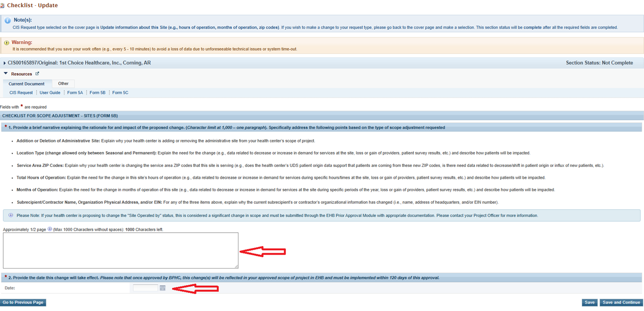Image resolution: width=644 pixels, height=311 pixels.
Task: Open the Form 5C link
Action: pos(120,93)
